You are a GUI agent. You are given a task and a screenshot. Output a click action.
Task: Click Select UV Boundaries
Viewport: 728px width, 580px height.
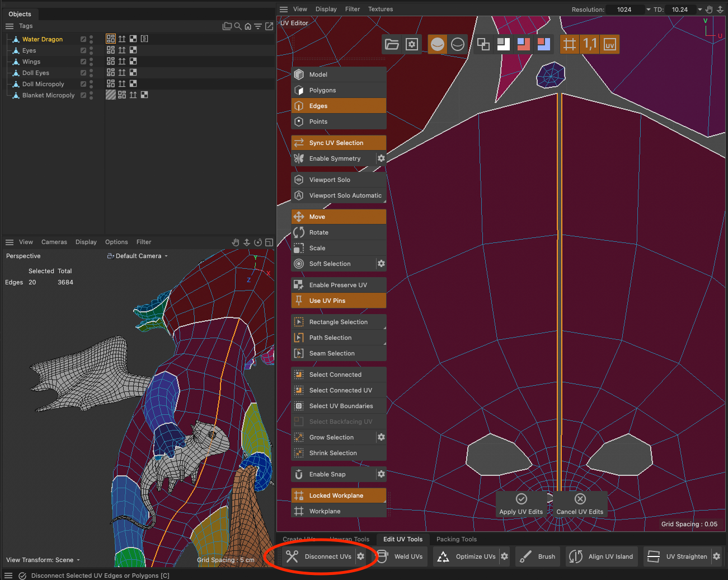tap(339, 406)
